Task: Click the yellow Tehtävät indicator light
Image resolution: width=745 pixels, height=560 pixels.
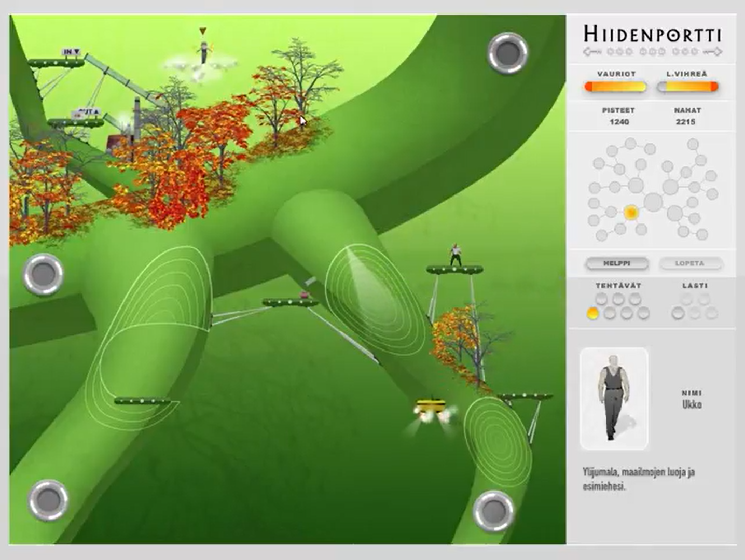Action: [x=592, y=313]
